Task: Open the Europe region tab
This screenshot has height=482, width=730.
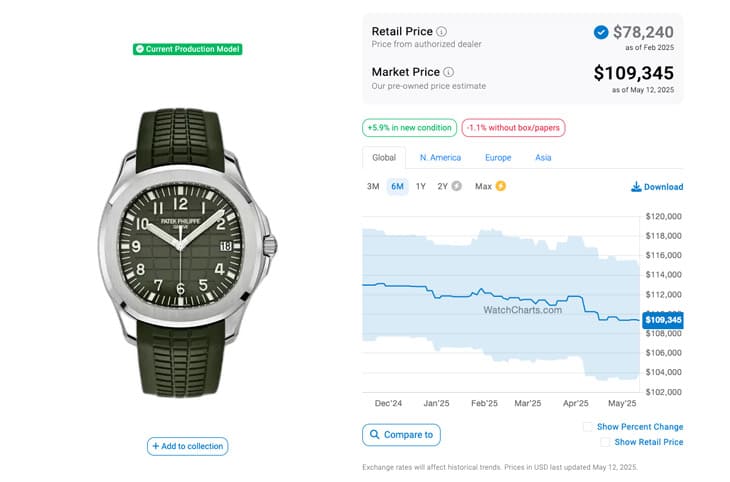Action: click(x=498, y=157)
